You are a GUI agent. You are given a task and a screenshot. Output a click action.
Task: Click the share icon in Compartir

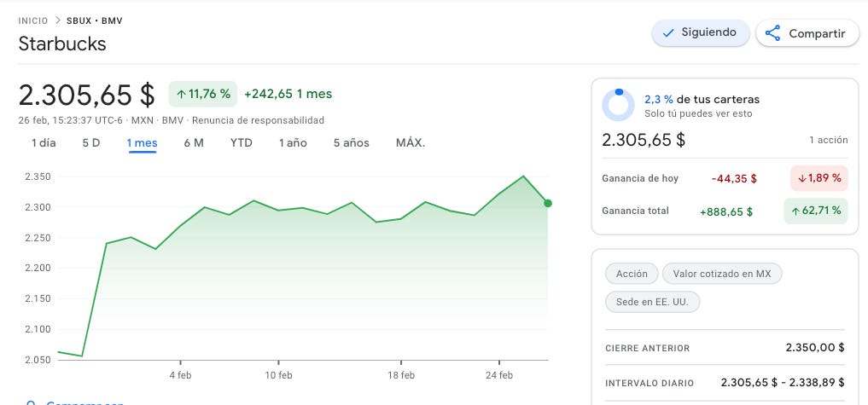click(772, 33)
